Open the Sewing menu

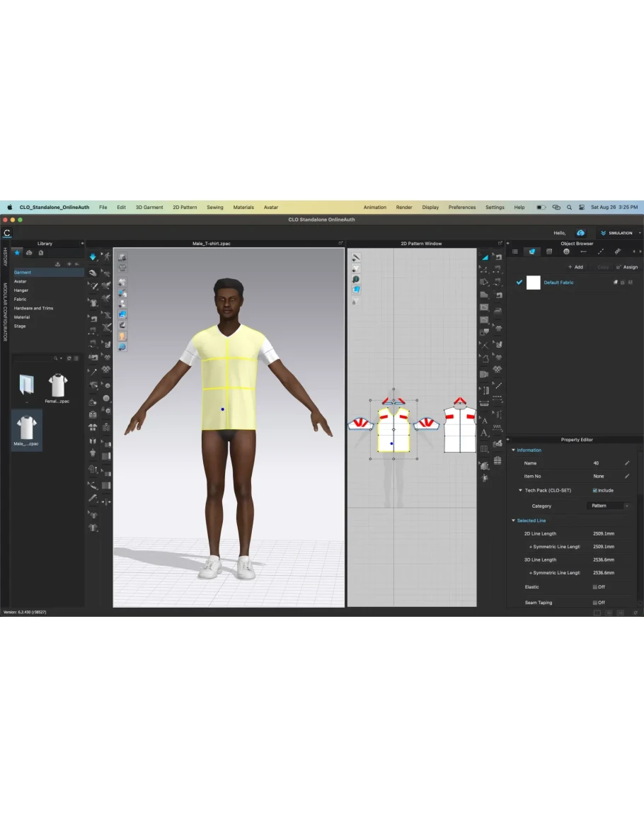tap(214, 208)
